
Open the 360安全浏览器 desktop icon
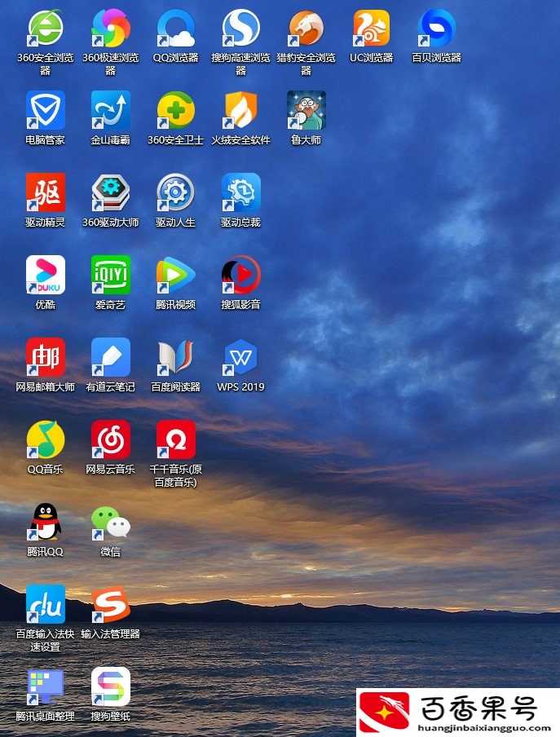[45, 29]
